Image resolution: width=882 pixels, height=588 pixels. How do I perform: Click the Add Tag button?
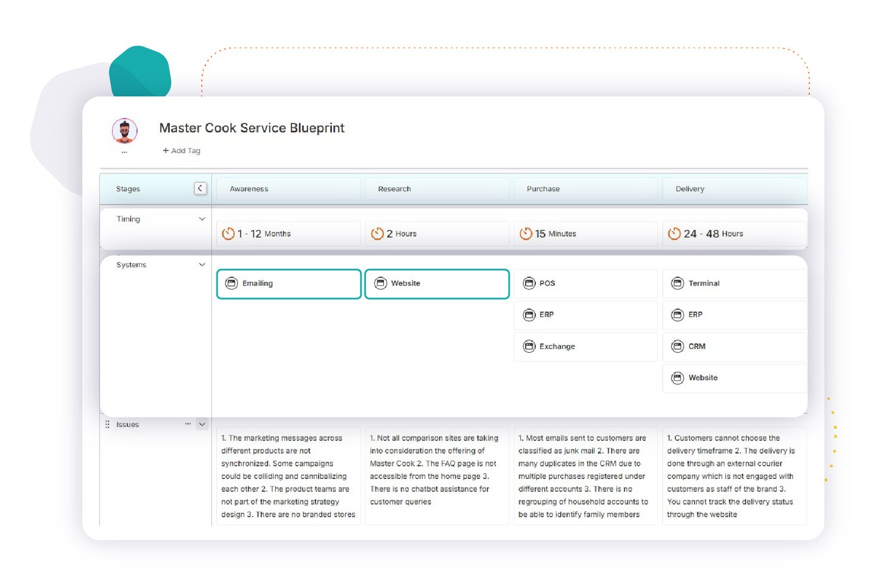click(182, 151)
